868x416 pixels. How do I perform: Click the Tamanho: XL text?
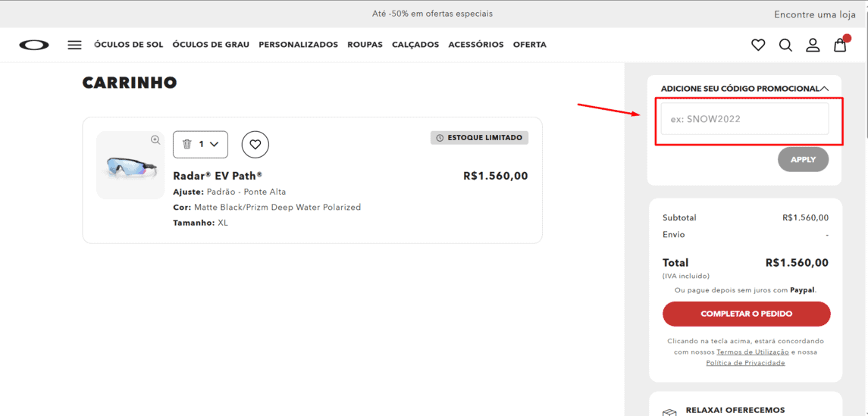pos(200,223)
